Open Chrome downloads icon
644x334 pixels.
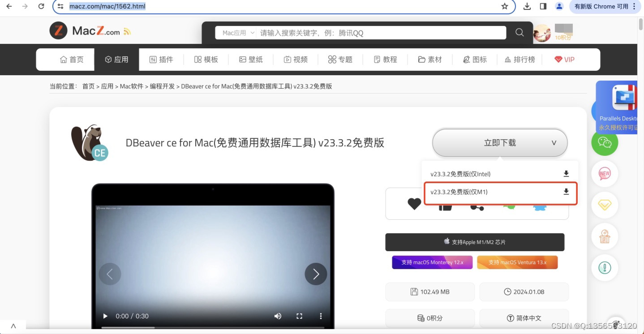click(527, 6)
